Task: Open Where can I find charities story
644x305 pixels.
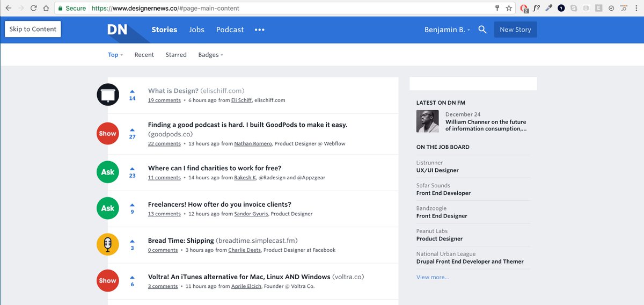Action: (x=215, y=168)
